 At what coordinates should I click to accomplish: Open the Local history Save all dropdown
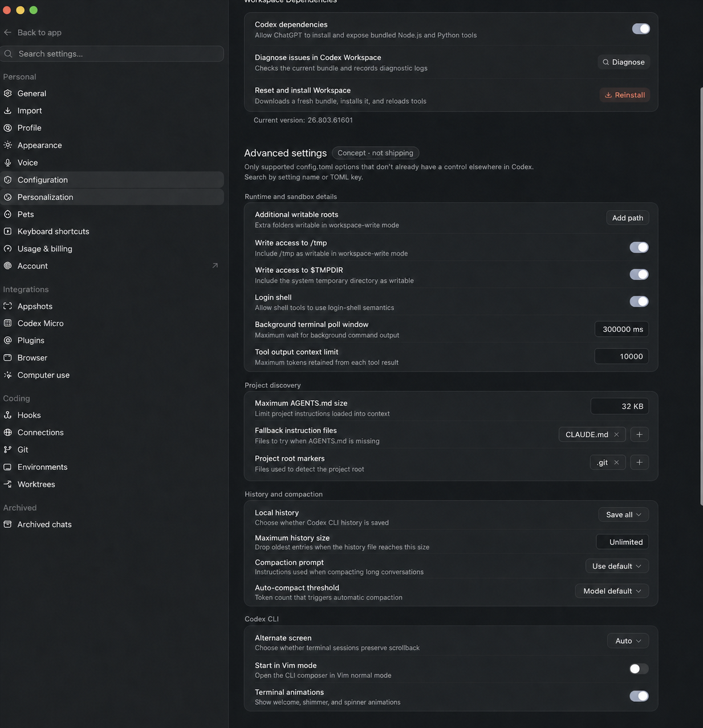[624, 515]
